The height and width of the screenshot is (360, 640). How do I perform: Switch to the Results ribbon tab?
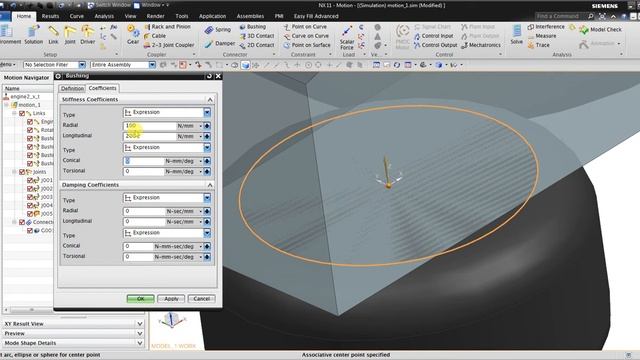(50, 16)
